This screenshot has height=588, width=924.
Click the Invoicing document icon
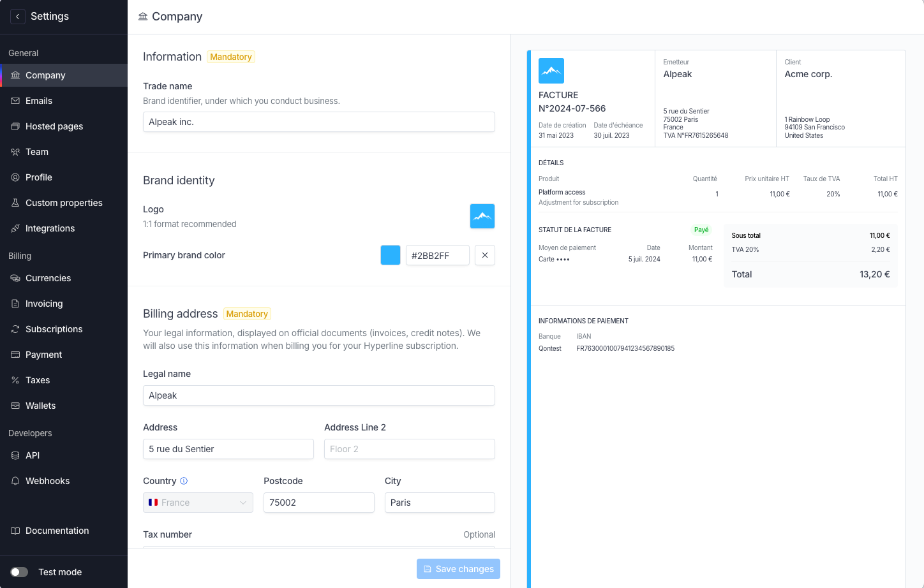coord(15,304)
